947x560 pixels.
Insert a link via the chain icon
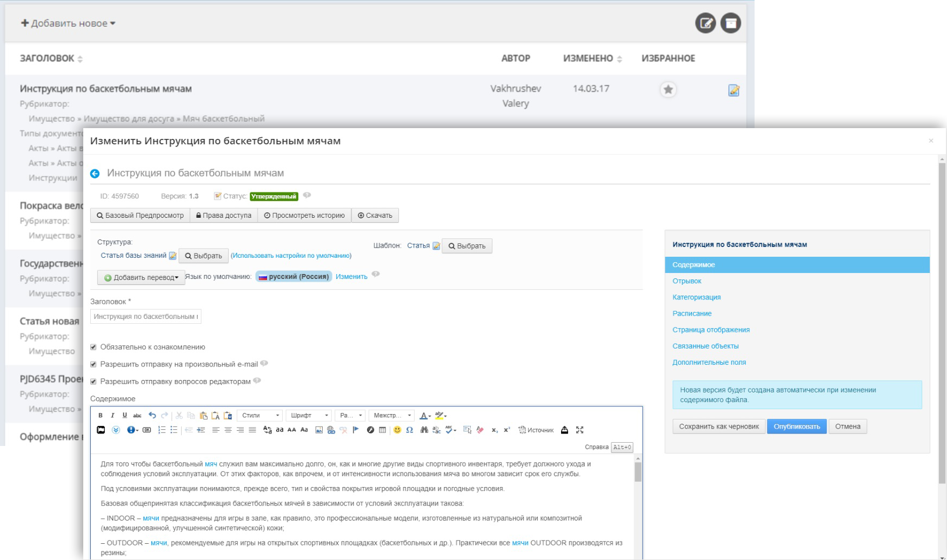click(331, 430)
